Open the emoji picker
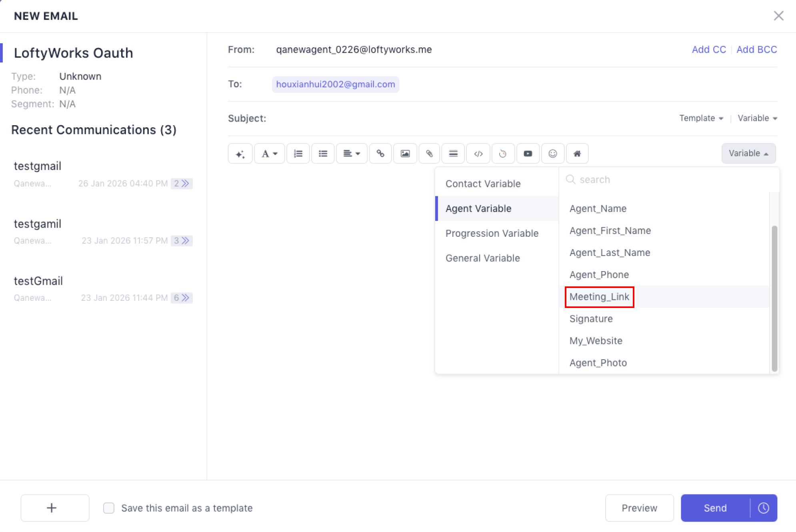Viewport: 796px width, 532px height. (552, 154)
